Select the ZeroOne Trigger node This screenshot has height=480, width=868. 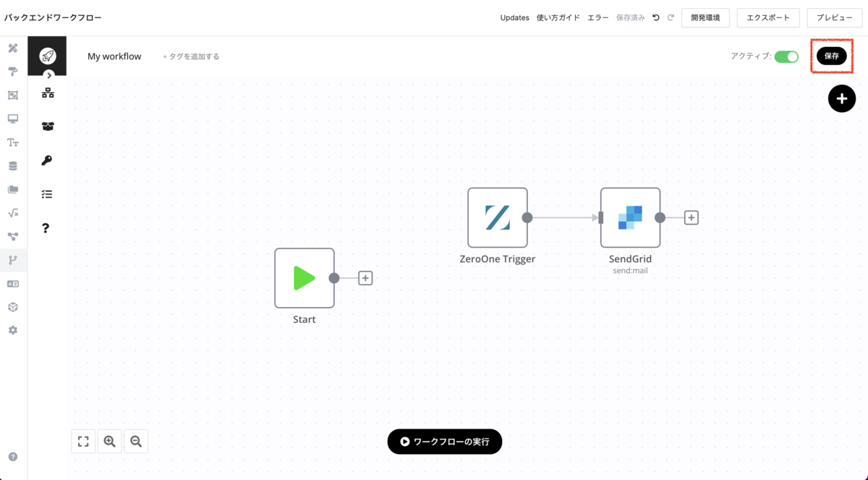498,218
